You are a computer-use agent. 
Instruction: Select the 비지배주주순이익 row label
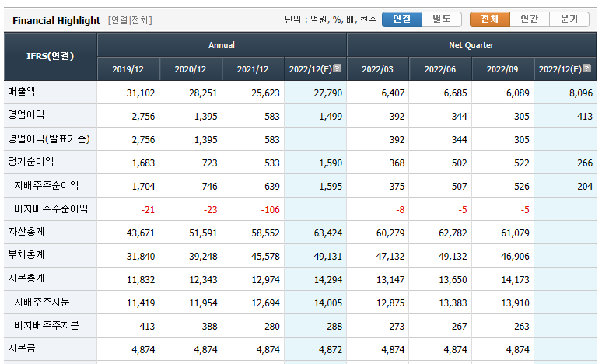click(x=51, y=209)
